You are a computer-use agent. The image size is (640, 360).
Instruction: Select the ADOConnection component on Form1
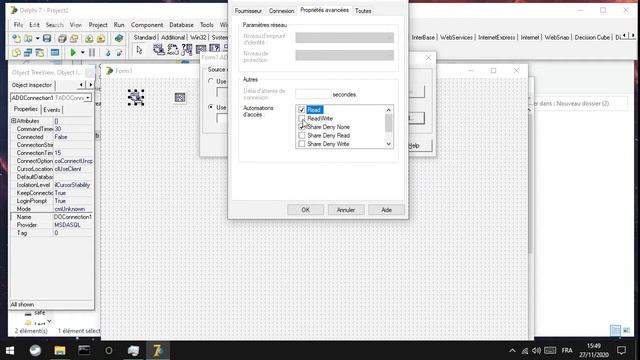(x=136, y=97)
